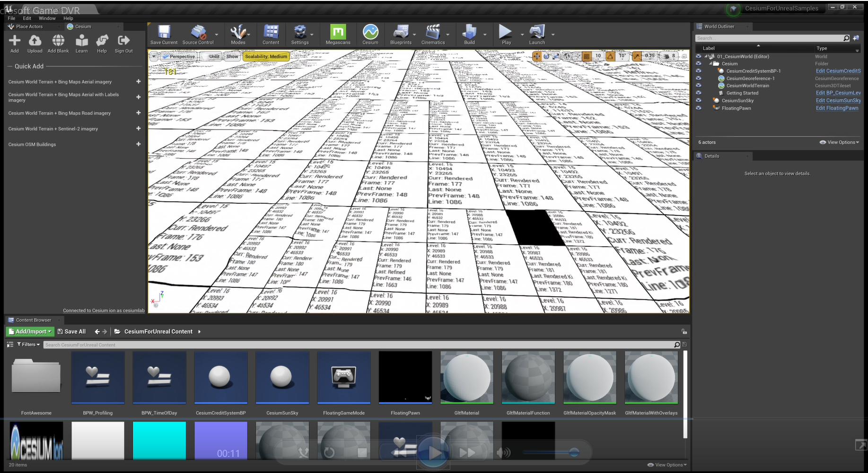Viewport: 868px width, 473px height.
Task: Switch to the Content Browser tab
Action: 33,320
